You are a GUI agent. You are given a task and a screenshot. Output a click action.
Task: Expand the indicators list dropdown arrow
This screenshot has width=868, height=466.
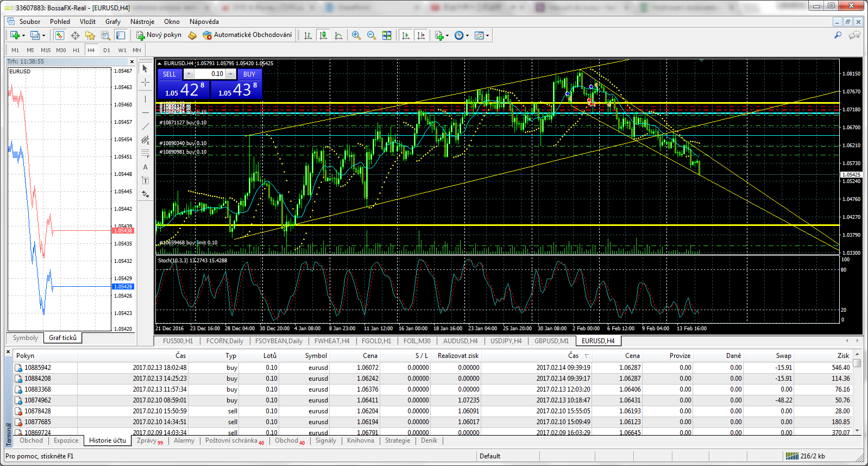pyautogui.click(x=447, y=36)
